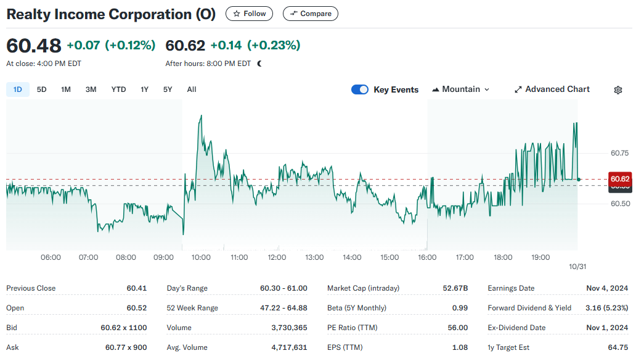Click the Volume value 3,730,365
644x361 pixels.
(289, 328)
